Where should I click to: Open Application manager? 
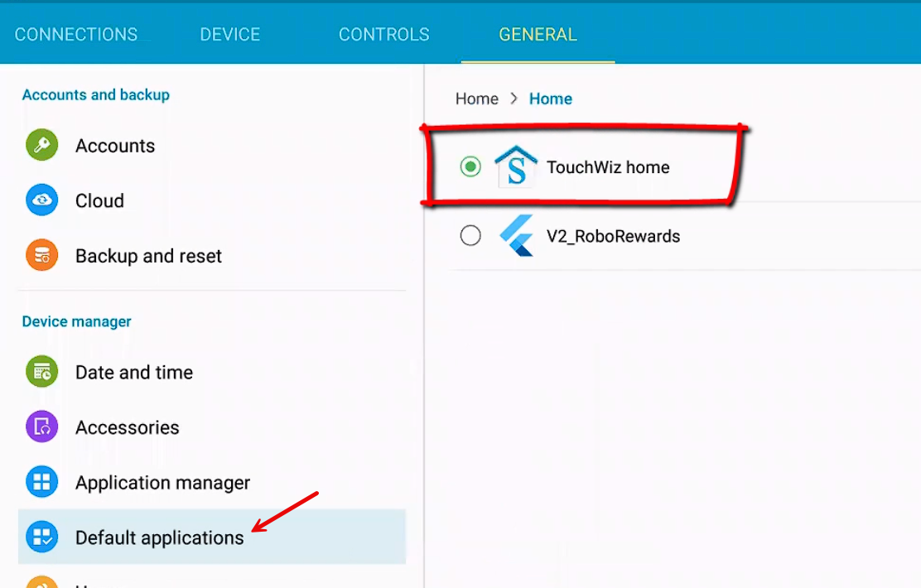click(212, 482)
